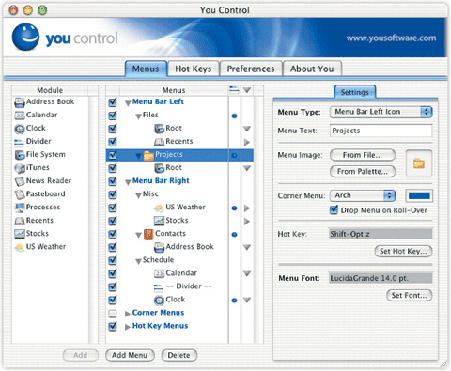Click the Menu Text input field
Viewport: 451px width, 371px height.
pyautogui.click(x=381, y=131)
